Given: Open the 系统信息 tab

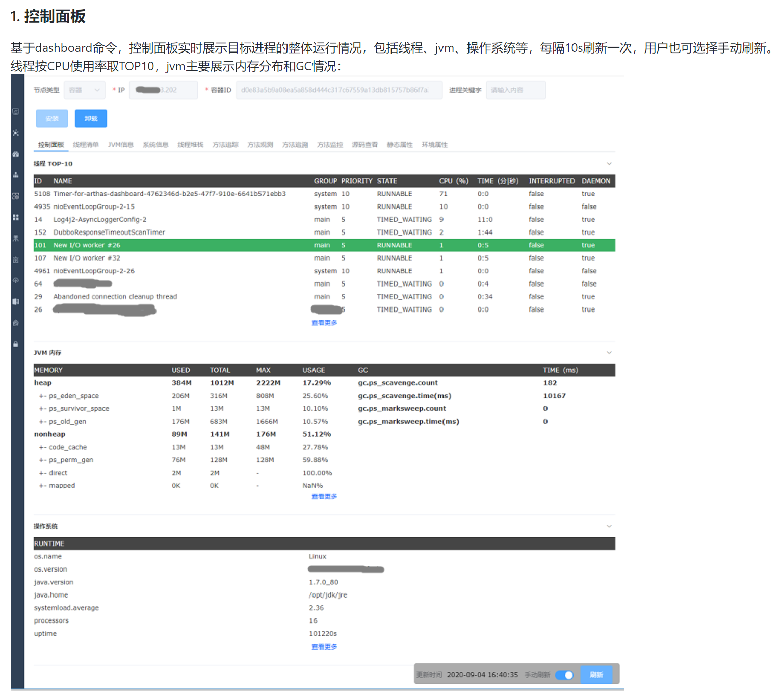Looking at the screenshot, I should 155,145.
